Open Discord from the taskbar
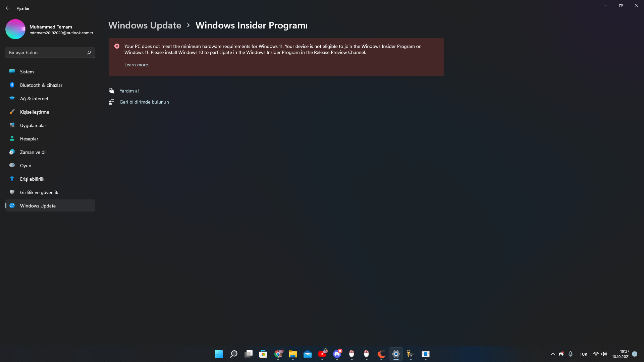The height and width of the screenshot is (362, 644). pyautogui.click(x=337, y=354)
